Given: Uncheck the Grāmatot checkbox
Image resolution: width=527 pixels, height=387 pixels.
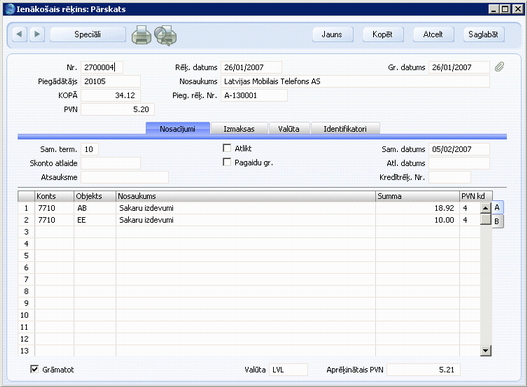Looking at the screenshot, I should click(34, 369).
